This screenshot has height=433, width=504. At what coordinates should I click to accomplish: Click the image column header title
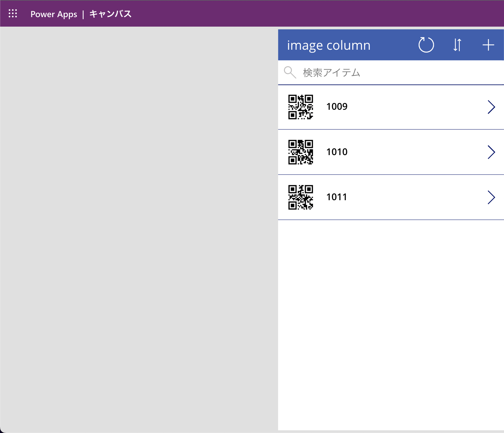(x=329, y=45)
